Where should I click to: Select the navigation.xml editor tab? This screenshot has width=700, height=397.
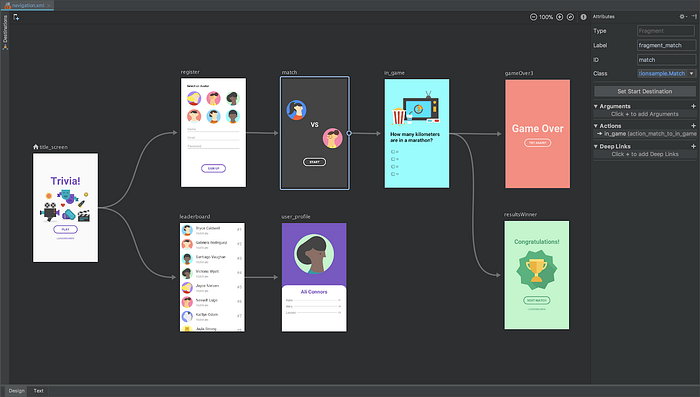27,5
